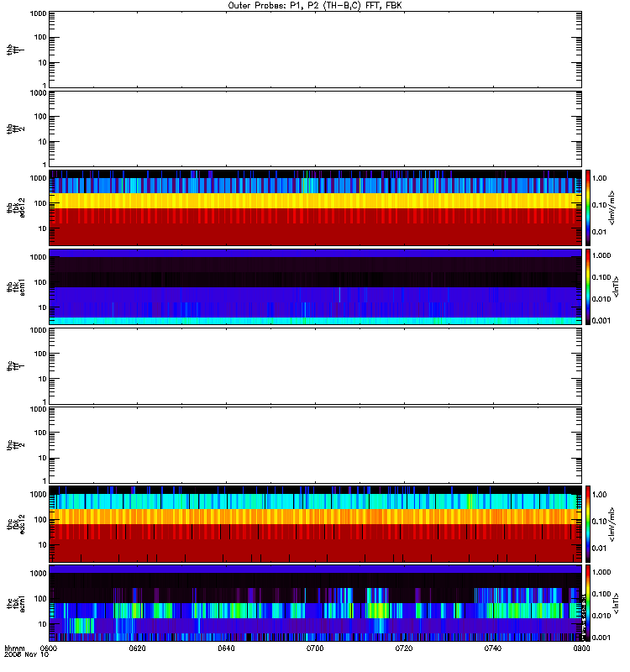Click the 0800 time axis label

[x=581, y=648]
